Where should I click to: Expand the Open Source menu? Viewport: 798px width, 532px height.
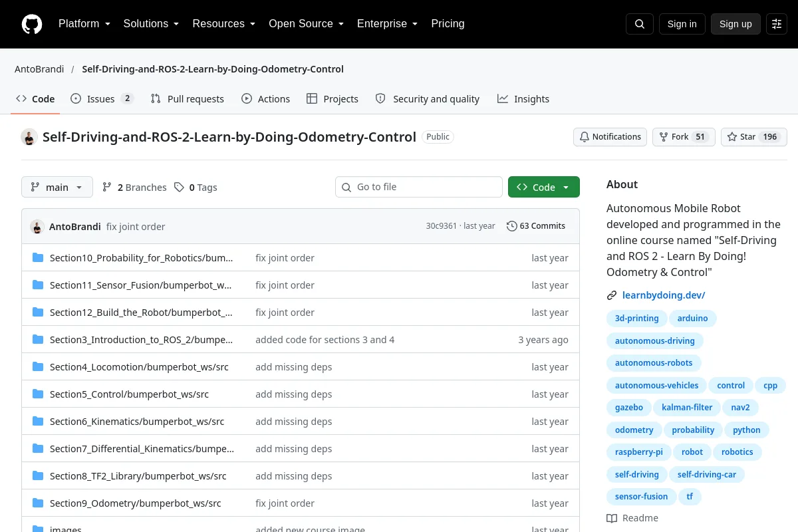tap(307, 24)
